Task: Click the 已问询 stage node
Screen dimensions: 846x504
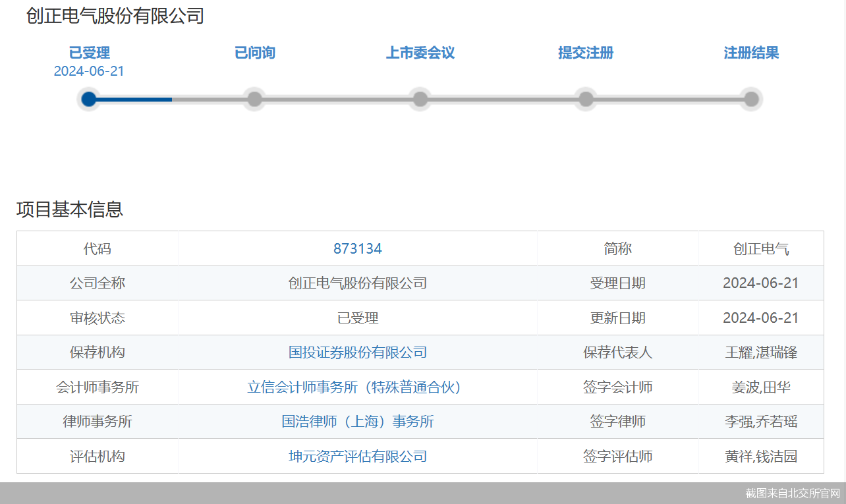Action: 254,99
